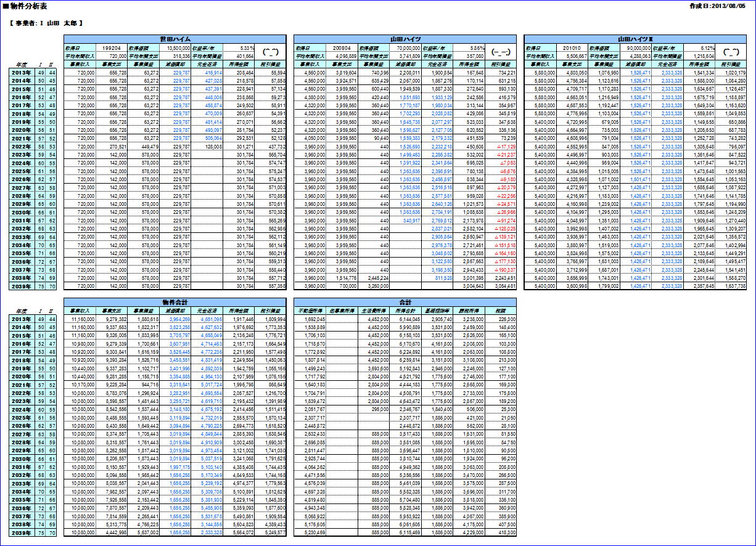Click the 事業者 山田 太郎 owner label
Image resolution: width=756 pixels, height=546 pixels.
click(x=46, y=23)
